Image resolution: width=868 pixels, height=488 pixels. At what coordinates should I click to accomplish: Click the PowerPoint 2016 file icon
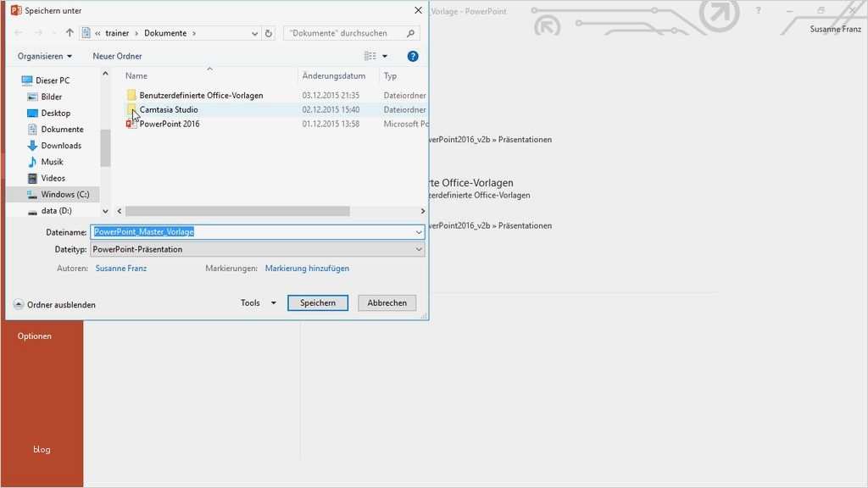[131, 124]
